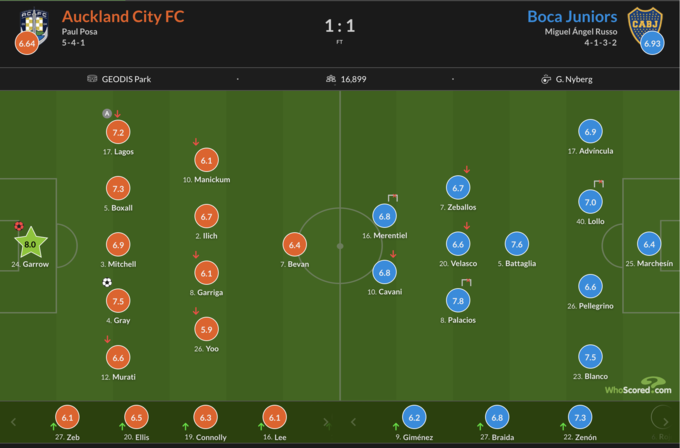Click the WhoScored.com logo
Image resolution: width=680 pixels, height=448 pixels.
(637, 388)
